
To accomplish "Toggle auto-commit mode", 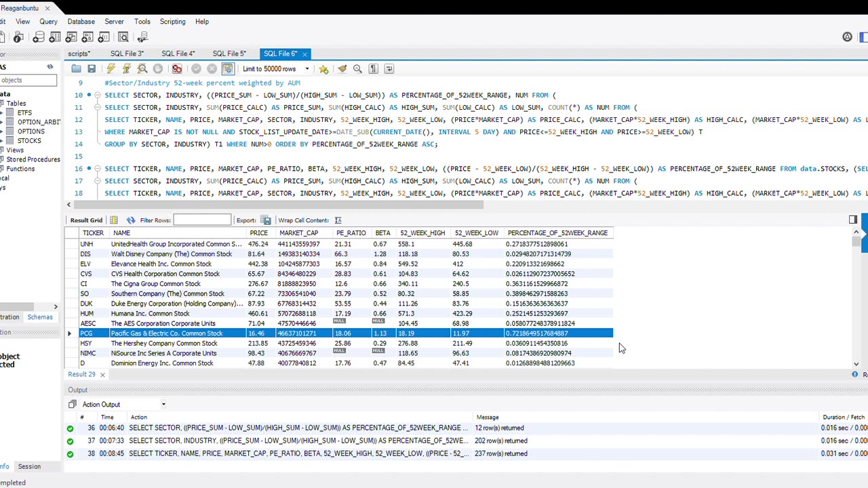I will click(x=228, y=68).
